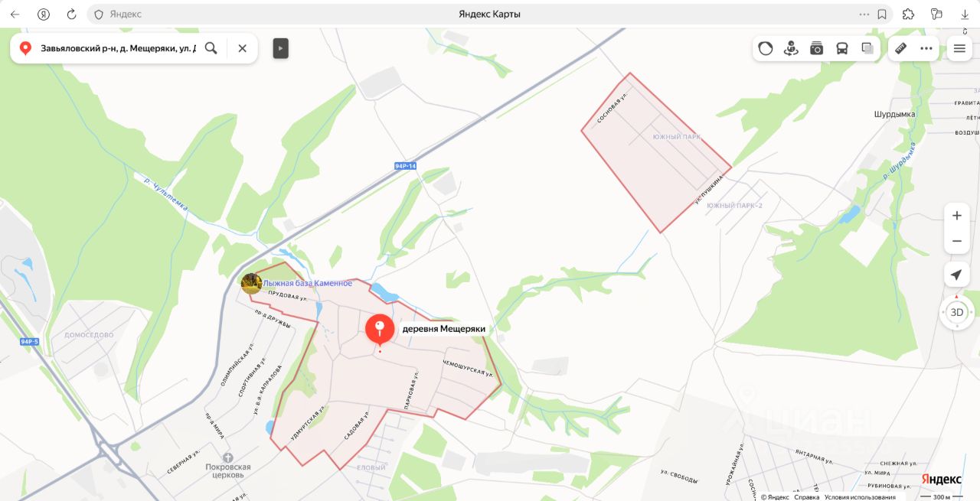Open the map layers selector
Image resolution: width=980 pixels, height=501 pixels.
867,48
